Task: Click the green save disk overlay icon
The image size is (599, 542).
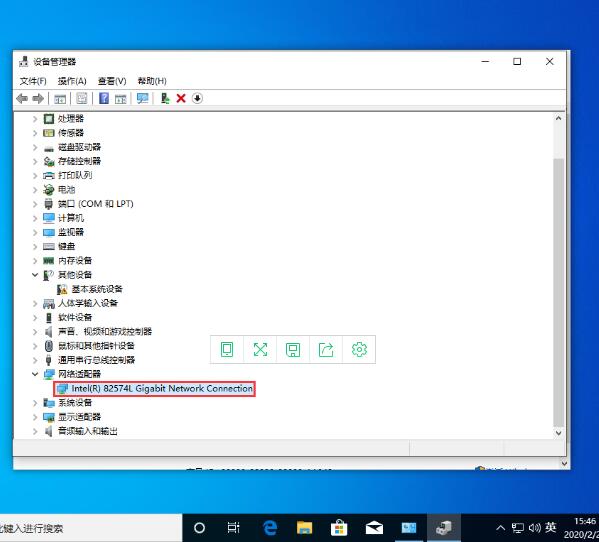Action: [293, 349]
